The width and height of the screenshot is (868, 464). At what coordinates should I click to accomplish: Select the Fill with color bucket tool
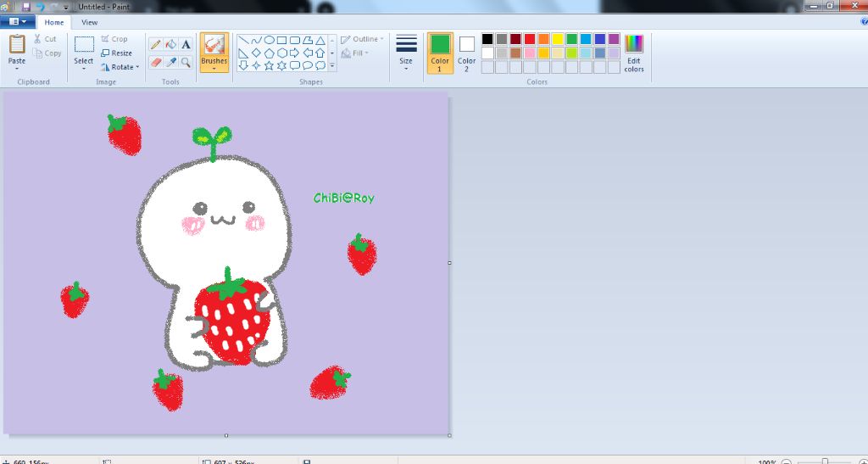tap(170, 44)
